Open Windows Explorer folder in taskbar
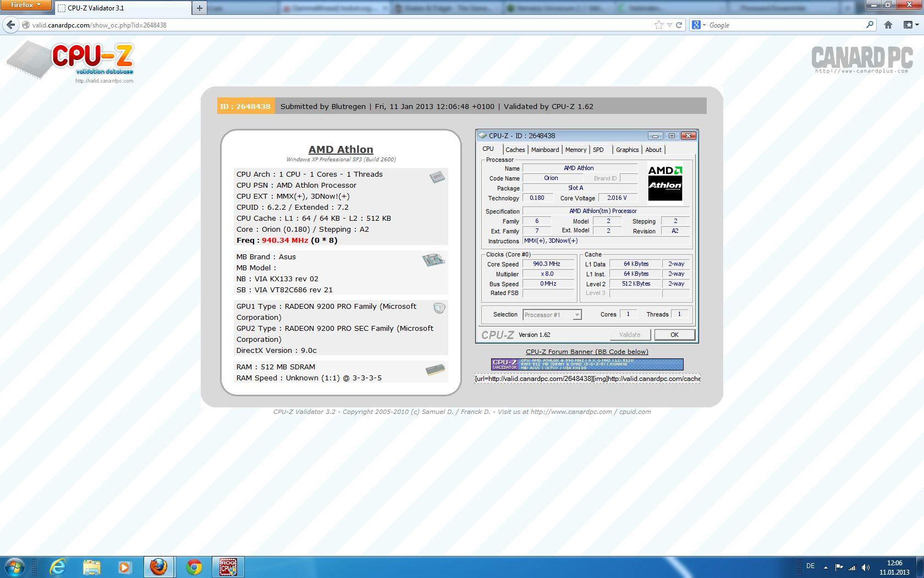924x578 pixels. click(91, 567)
